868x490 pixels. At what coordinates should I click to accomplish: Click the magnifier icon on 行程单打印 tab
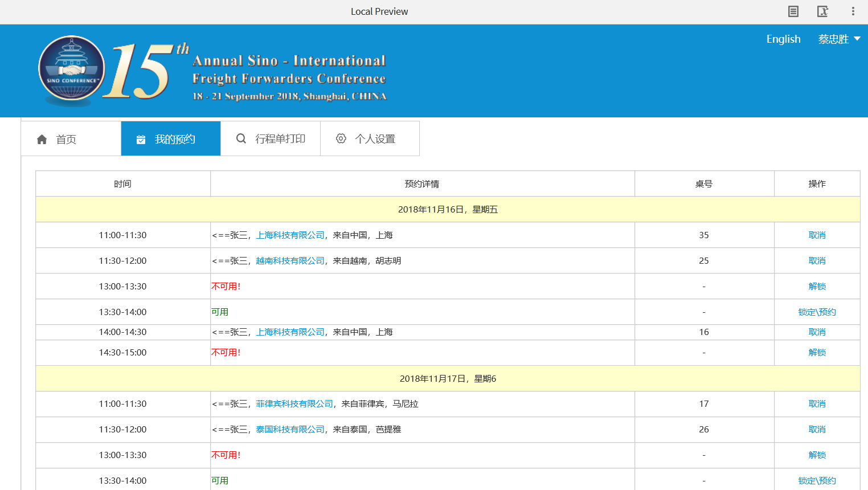coord(241,138)
